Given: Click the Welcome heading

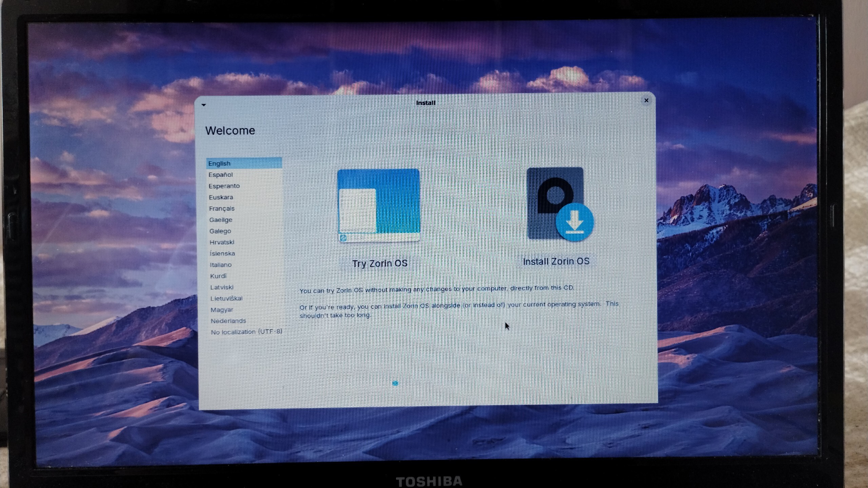Looking at the screenshot, I should 230,130.
